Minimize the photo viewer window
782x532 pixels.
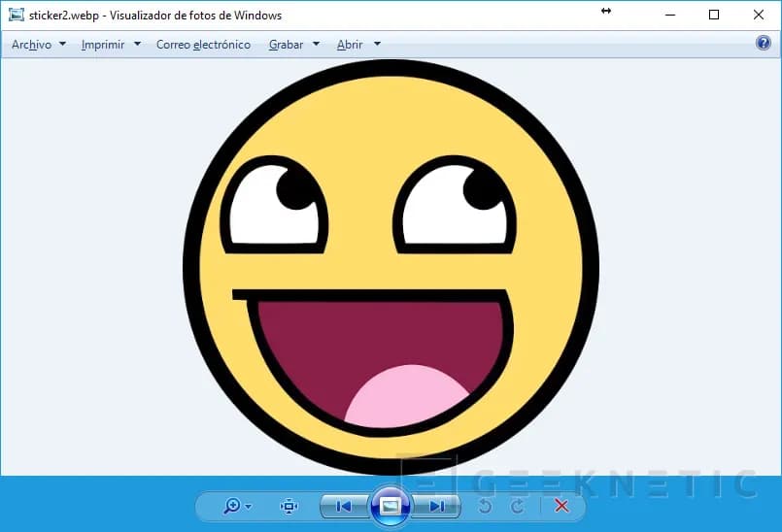670,15
